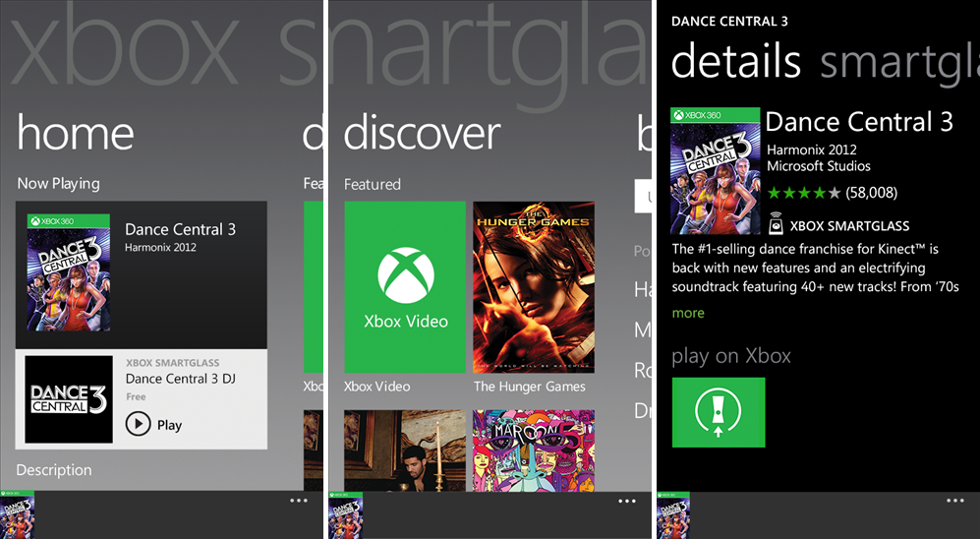Switch to the details pivot header
This screenshot has width=980, height=539.
click(735, 61)
